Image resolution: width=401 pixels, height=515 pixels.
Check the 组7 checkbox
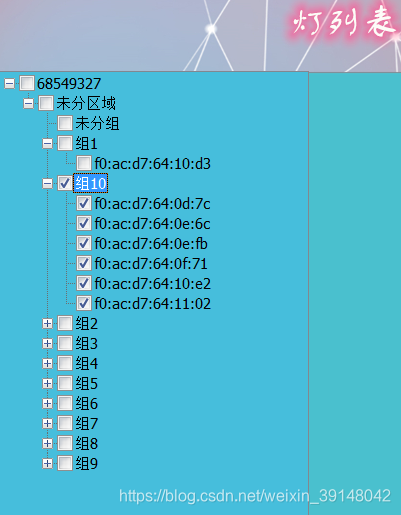click(x=65, y=423)
